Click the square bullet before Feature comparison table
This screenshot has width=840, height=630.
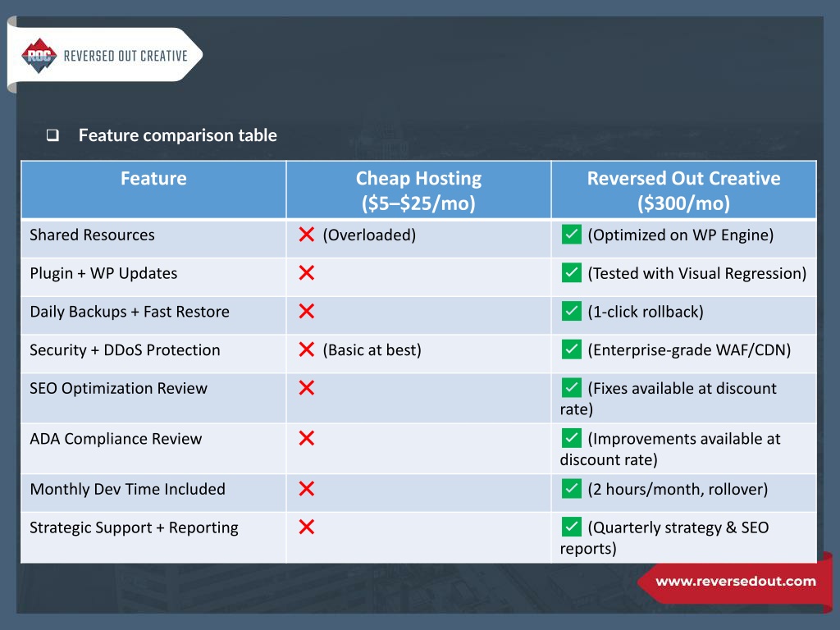[52, 135]
